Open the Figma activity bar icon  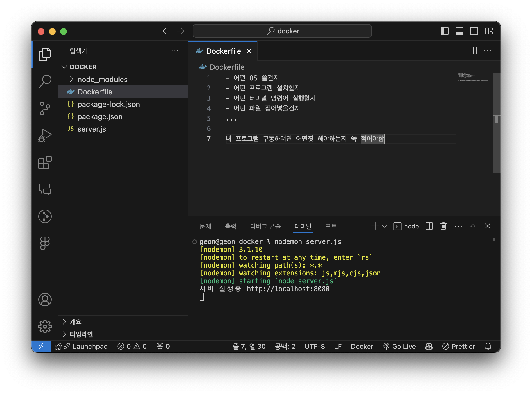(x=45, y=243)
